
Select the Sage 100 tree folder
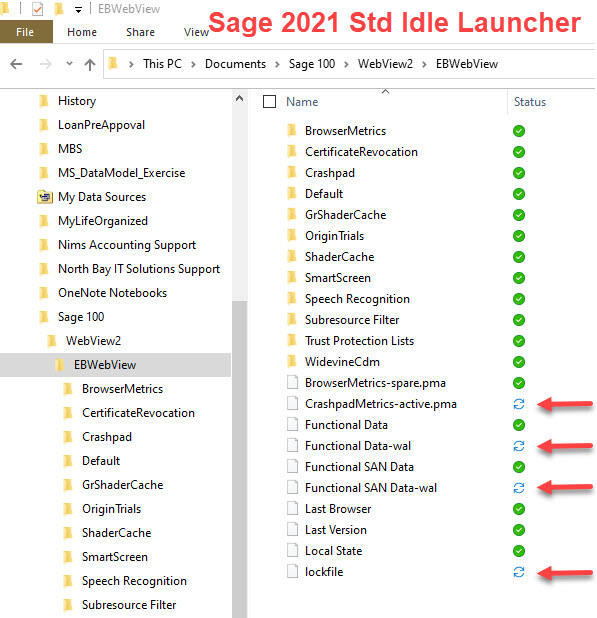point(81,317)
